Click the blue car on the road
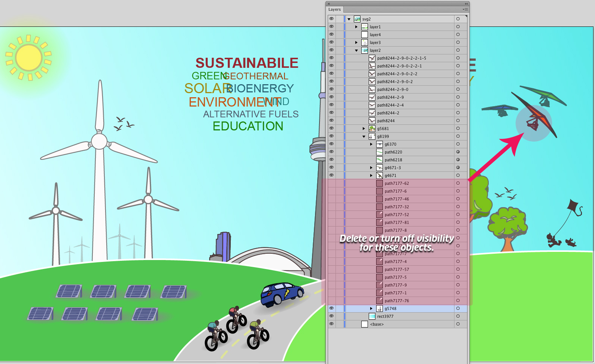Viewport: 595px width, 364px height. pos(282,294)
